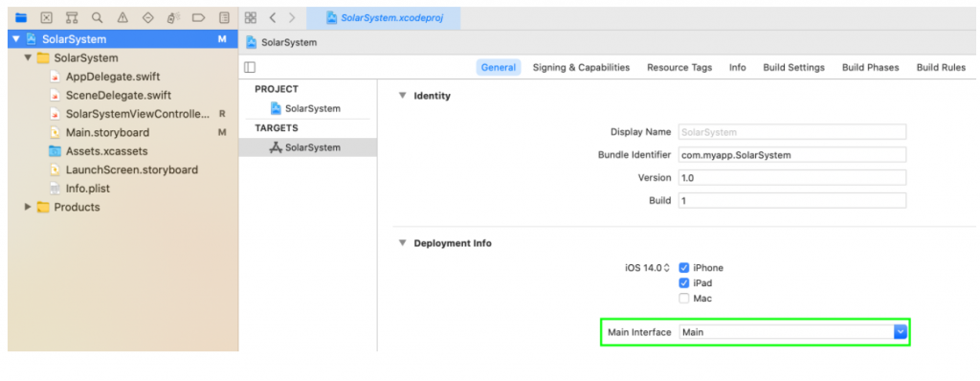Open the Debug navigator spray icon
This screenshot has height=381, width=980.
pyautogui.click(x=174, y=17)
